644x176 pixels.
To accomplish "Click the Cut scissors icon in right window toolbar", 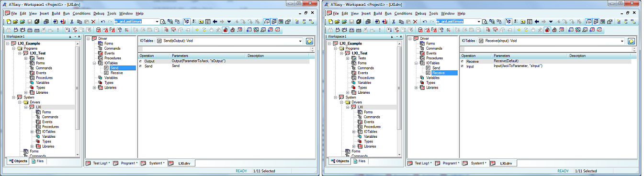I will [394, 22].
